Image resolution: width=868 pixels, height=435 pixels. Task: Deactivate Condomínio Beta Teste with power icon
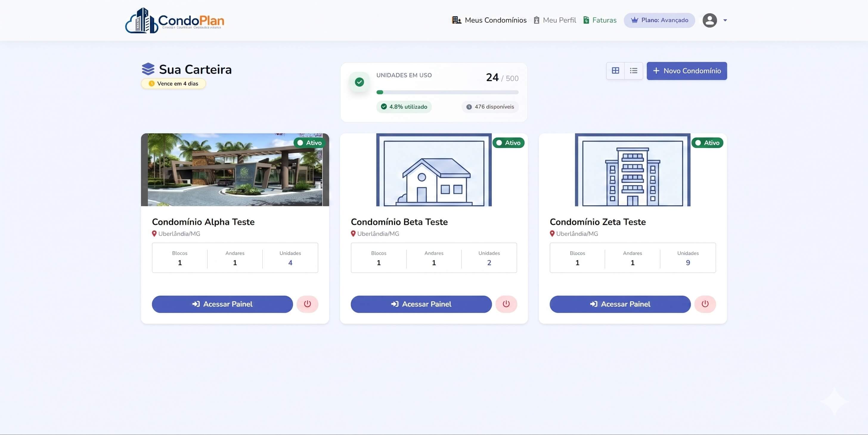[506, 304]
